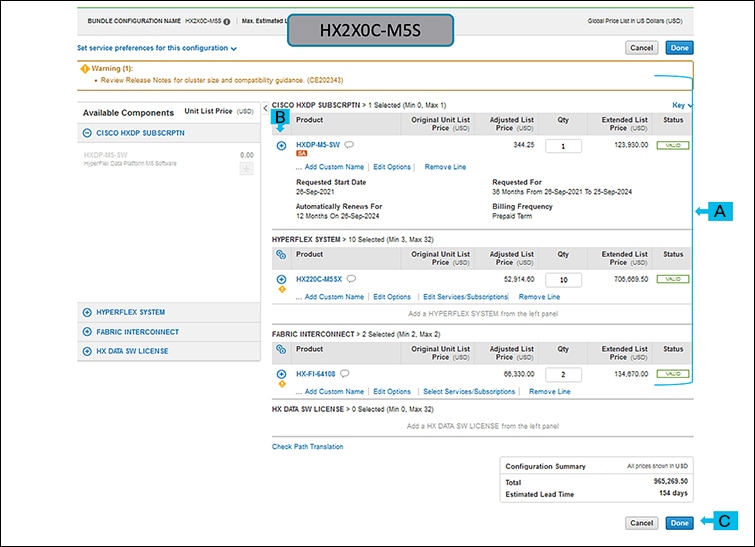Image resolution: width=755 pixels, height=547 pixels.
Task: Click link icon in HYPERFLEX SYSTEM table header
Action: [281, 254]
